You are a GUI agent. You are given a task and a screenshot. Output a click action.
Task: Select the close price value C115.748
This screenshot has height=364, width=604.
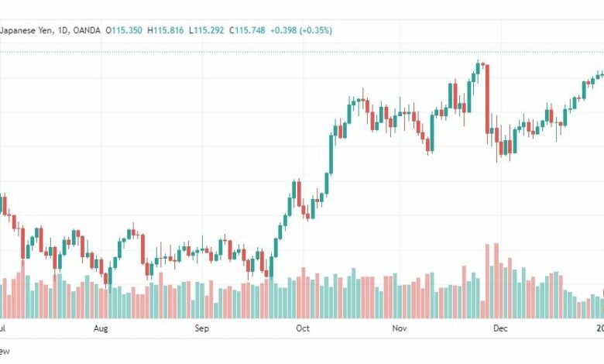[247, 30]
